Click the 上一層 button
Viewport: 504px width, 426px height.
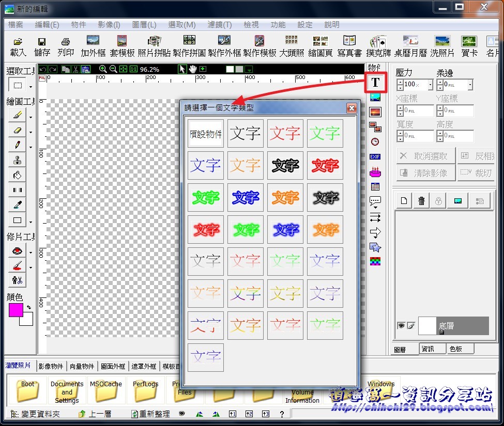coord(95,414)
